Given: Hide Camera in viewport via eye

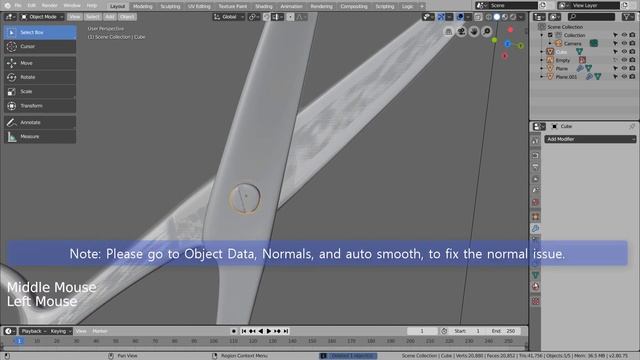Looking at the screenshot, I should [x=624, y=43].
